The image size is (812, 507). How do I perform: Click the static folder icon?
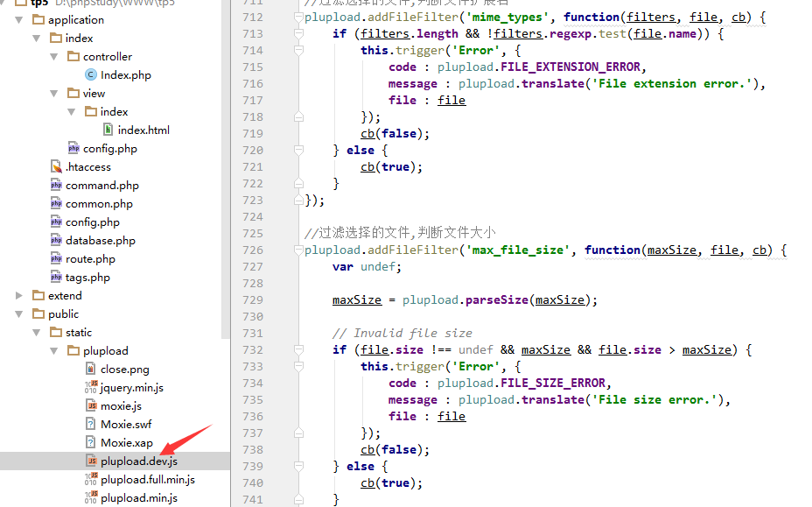point(56,332)
